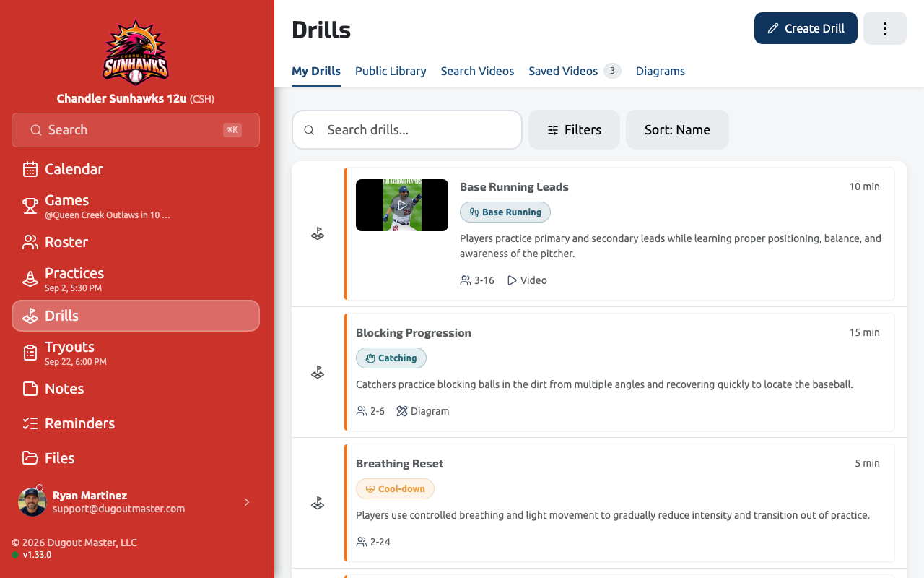Click the drill icon beside Blocking Progression
Screen dimensions: 924x578
point(318,372)
